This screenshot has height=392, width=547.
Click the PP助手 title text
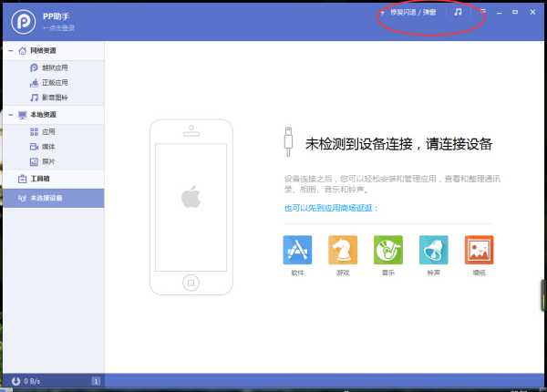(x=56, y=16)
